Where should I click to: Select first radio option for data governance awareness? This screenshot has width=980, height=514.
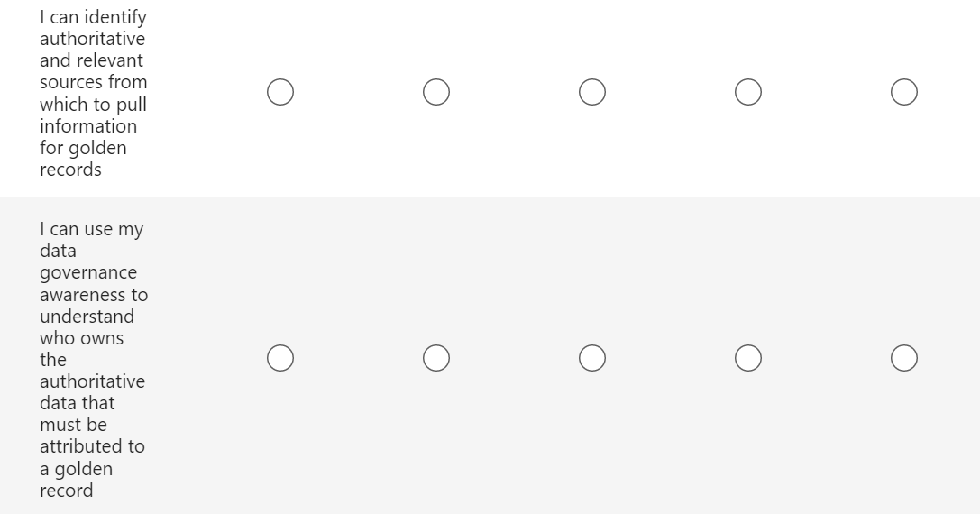[280, 359]
